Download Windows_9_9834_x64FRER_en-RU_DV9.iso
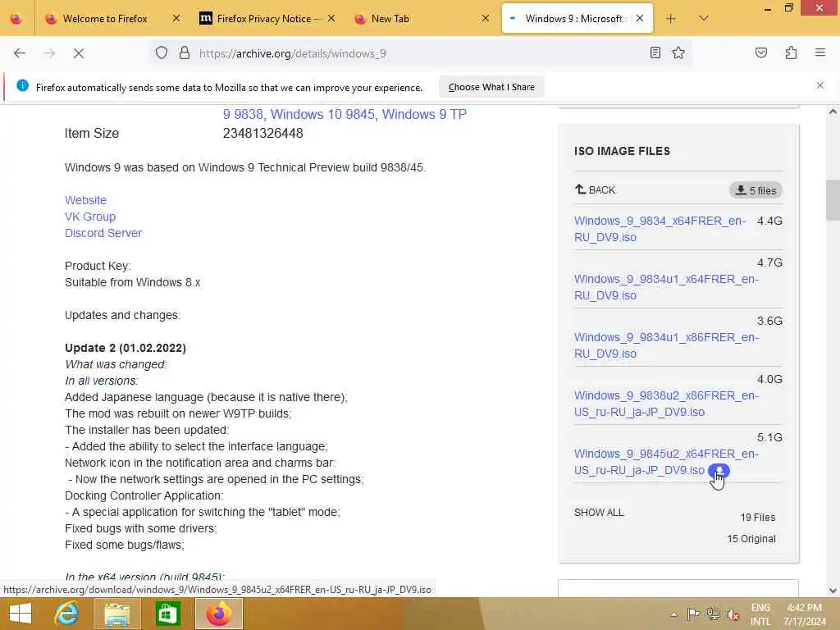840x630 pixels. (x=660, y=229)
